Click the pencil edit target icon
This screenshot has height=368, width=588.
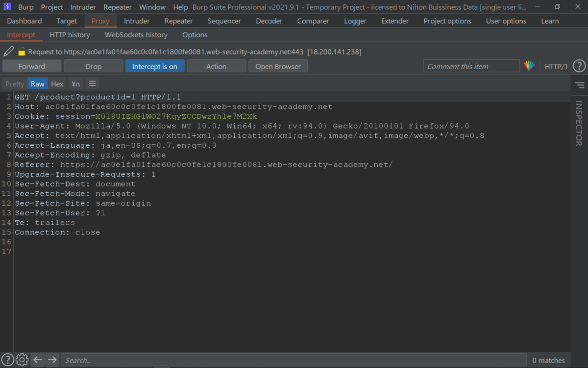click(x=8, y=51)
